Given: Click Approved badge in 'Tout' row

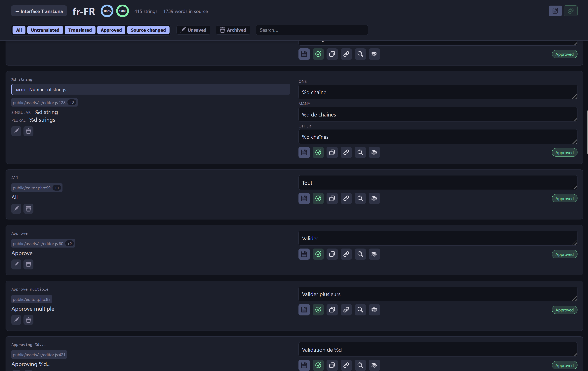Looking at the screenshot, I should (x=564, y=199).
